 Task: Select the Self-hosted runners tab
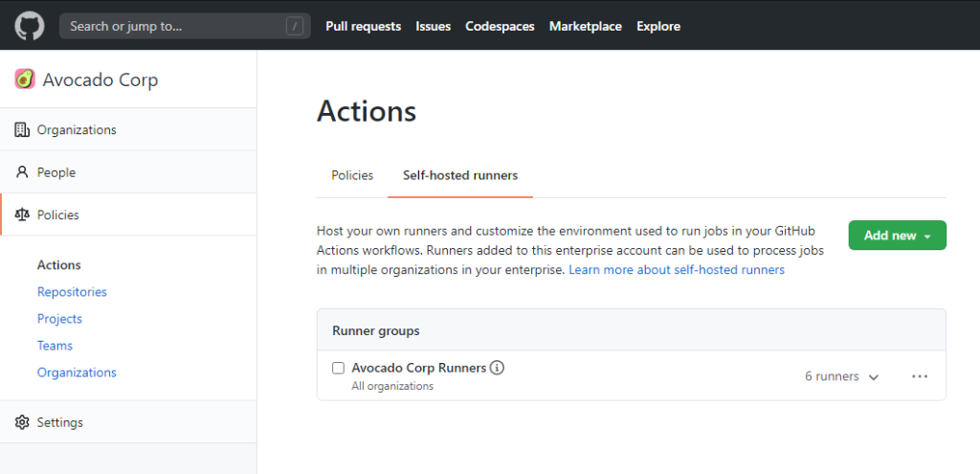coord(460,175)
